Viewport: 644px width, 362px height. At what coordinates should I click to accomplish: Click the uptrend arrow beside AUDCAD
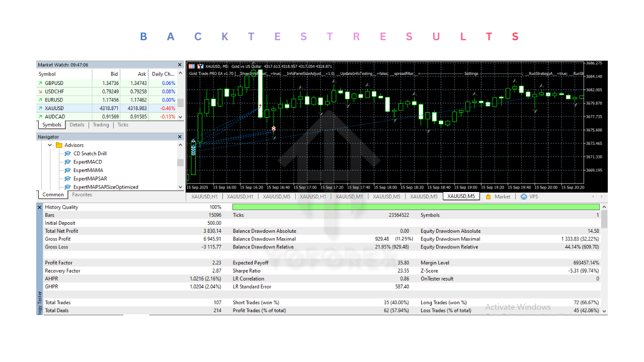click(x=40, y=116)
